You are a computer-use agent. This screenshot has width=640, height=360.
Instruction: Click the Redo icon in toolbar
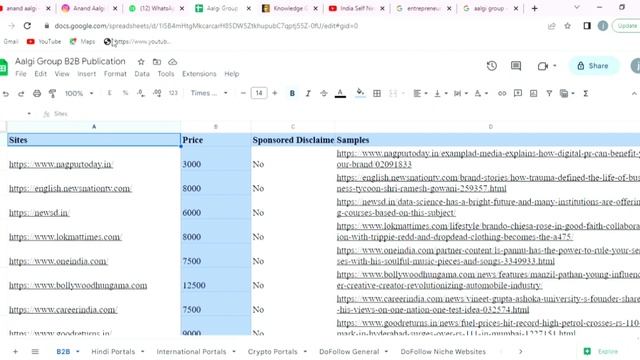point(21,93)
